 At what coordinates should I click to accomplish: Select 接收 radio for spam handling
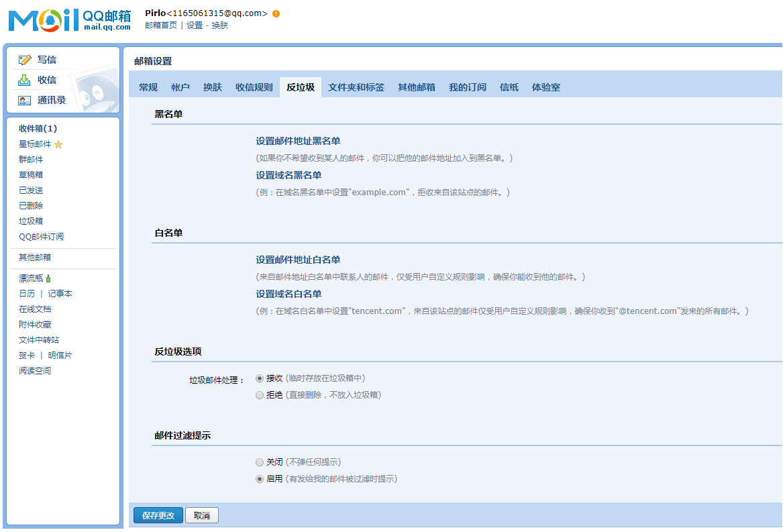pyautogui.click(x=260, y=378)
